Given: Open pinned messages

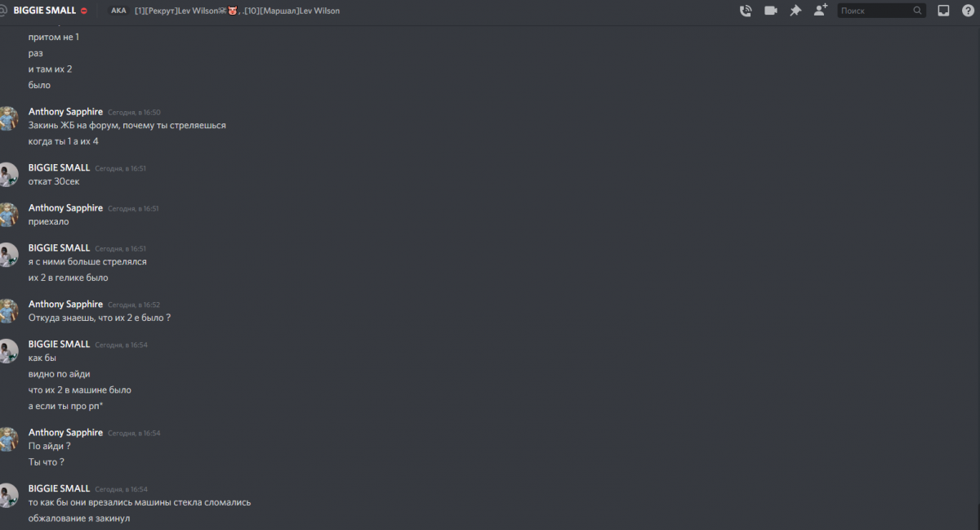Looking at the screenshot, I should (x=795, y=11).
